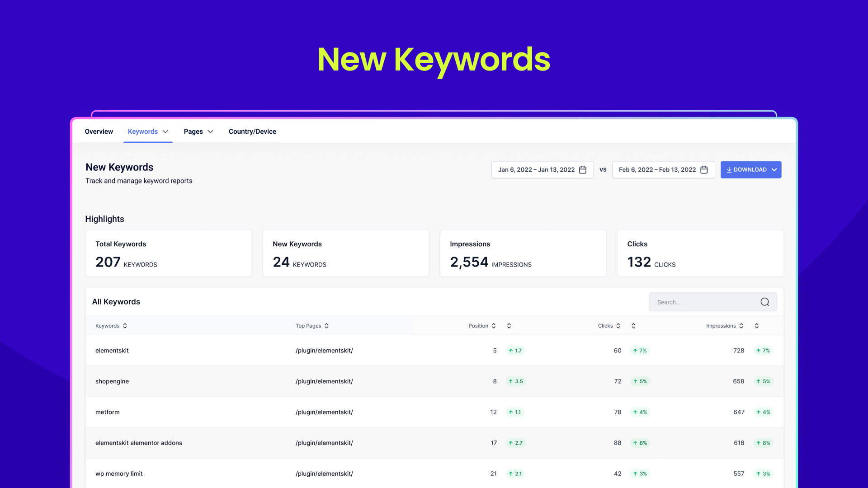This screenshot has width=868, height=488.
Task: Sort by position change column arrows
Action: pos(509,326)
